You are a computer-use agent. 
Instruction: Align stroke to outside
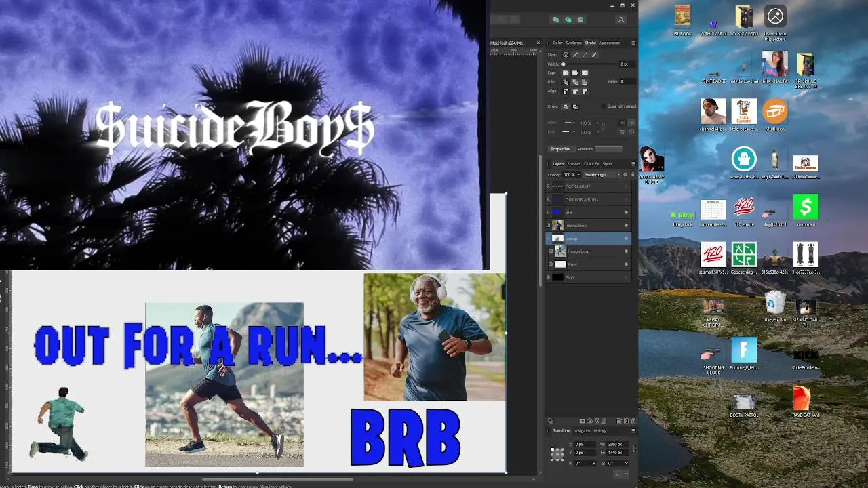585,91
